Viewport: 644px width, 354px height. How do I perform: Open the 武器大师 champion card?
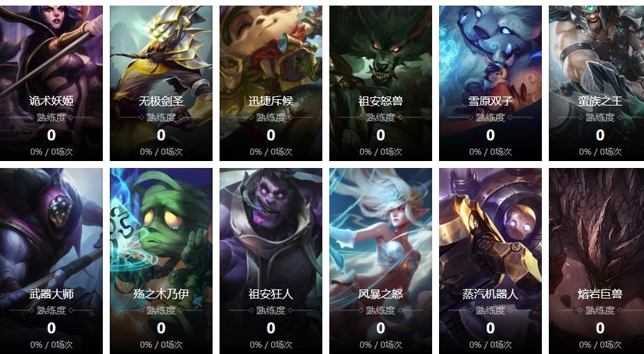tap(51, 261)
